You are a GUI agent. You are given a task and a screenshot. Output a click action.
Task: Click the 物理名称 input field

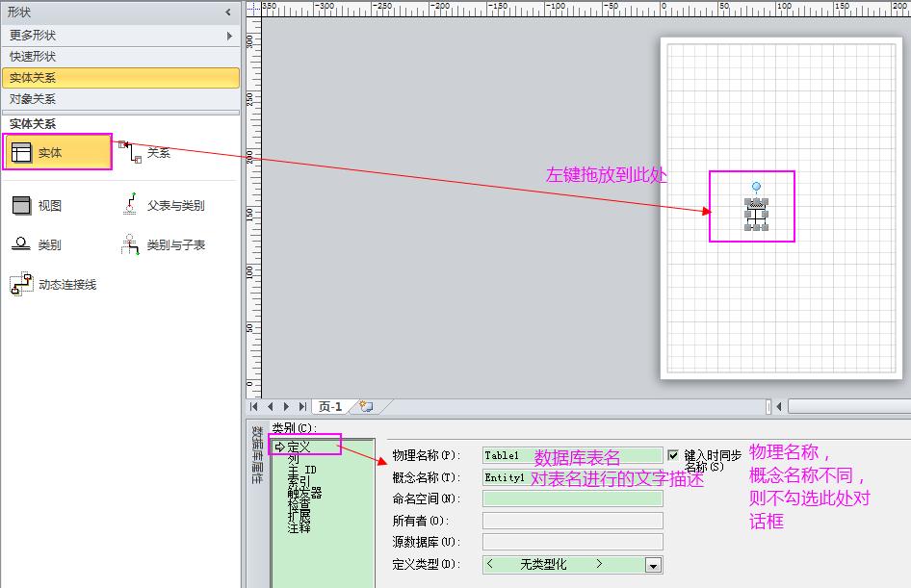pos(572,455)
